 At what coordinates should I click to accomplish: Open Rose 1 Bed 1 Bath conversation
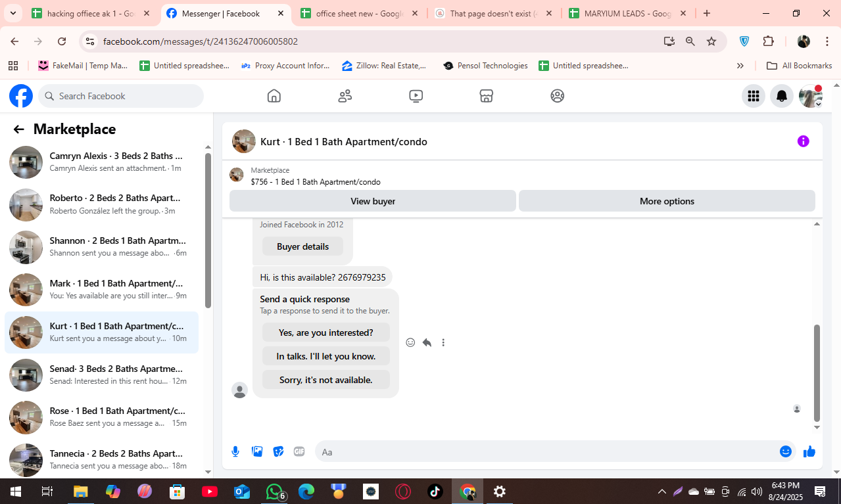click(x=102, y=417)
